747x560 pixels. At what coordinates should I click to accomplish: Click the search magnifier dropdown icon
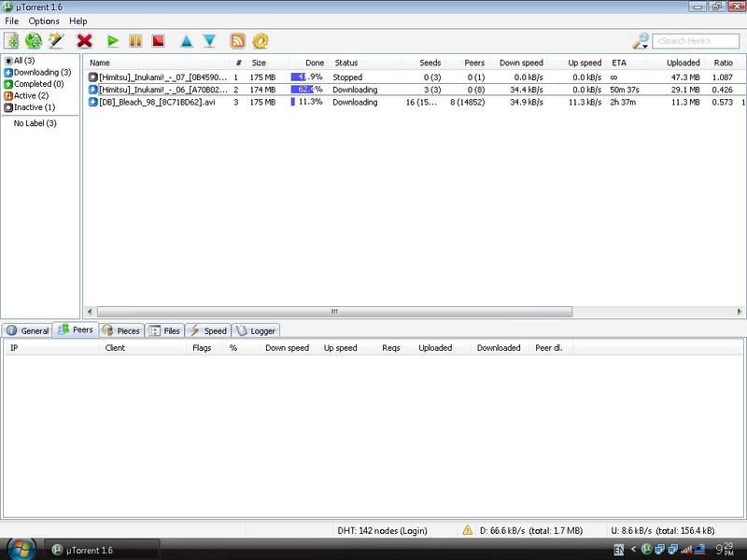(x=641, y=41)
